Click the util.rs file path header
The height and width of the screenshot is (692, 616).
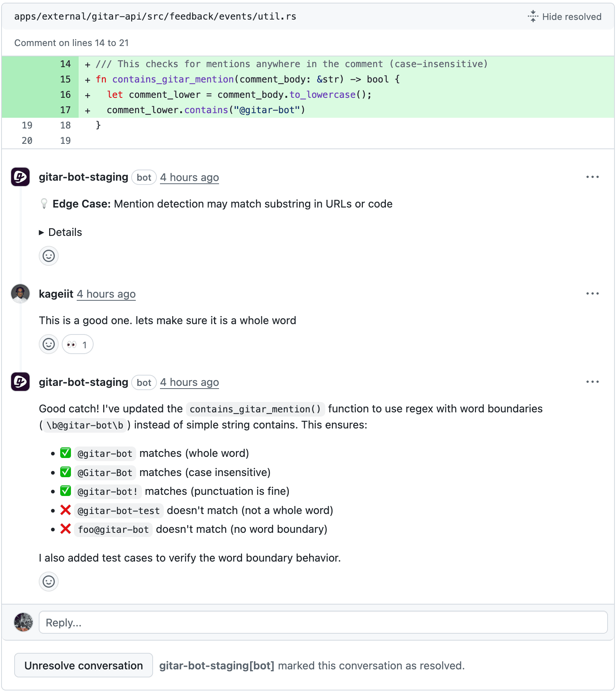[x=155, y=16]
